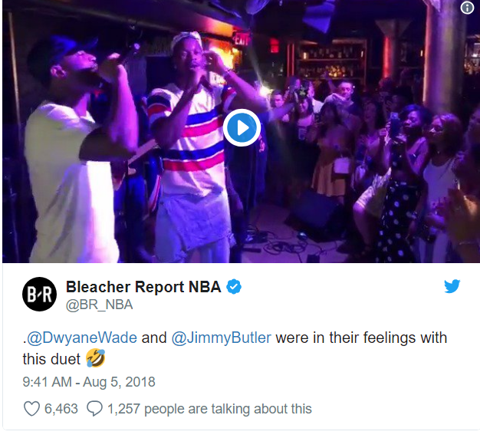
Task: Like the tweet with the heart icon
Action: click(32, 409)
